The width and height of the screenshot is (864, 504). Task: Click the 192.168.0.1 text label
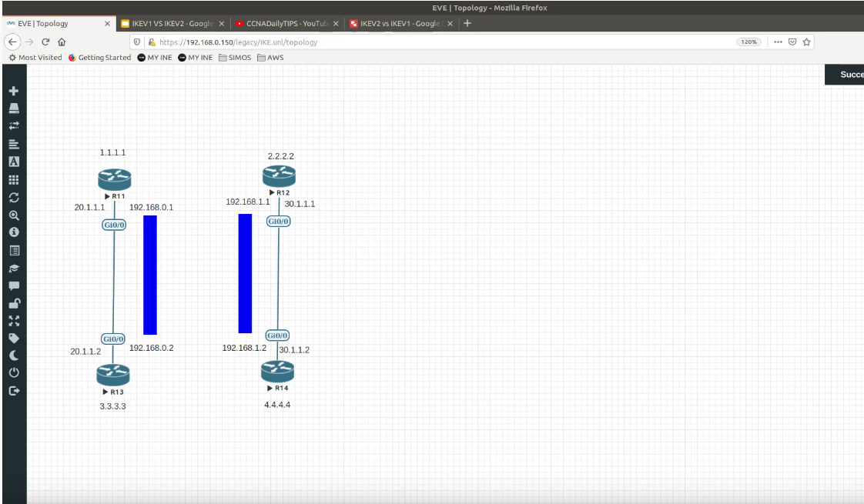coord(151,208)
